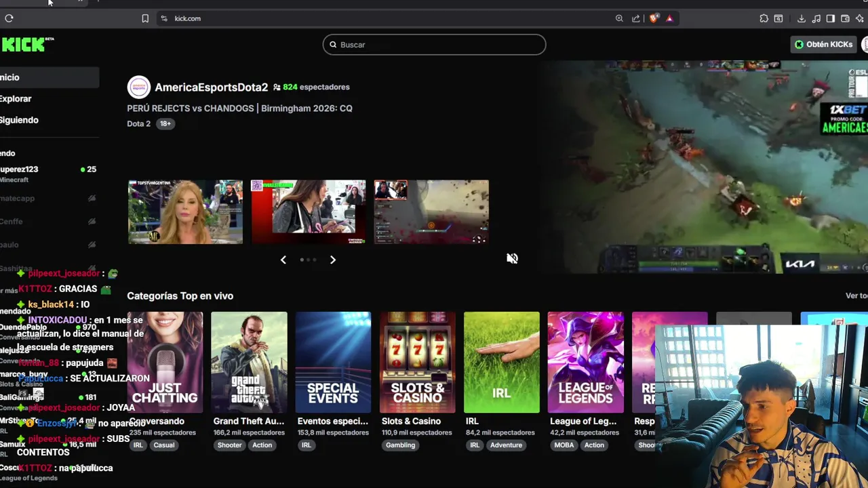Select the shooter gameplay stream thumbnail

pyautogui.click(x=431, y=211)
